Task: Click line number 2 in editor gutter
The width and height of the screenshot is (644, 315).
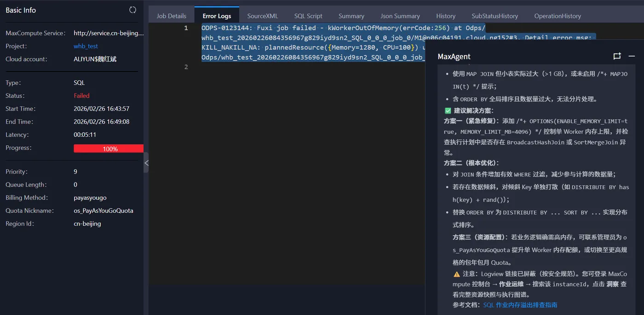Action: tap(186, 67)
